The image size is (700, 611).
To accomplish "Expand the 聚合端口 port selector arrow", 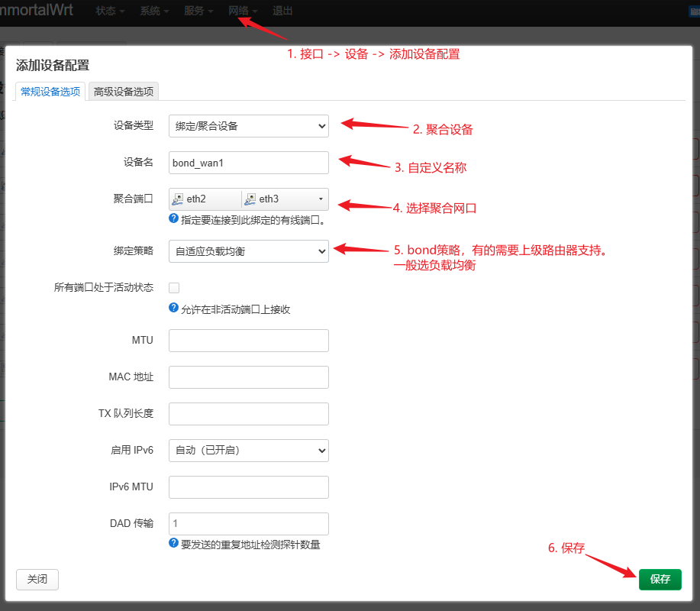I will click(320, 199).
